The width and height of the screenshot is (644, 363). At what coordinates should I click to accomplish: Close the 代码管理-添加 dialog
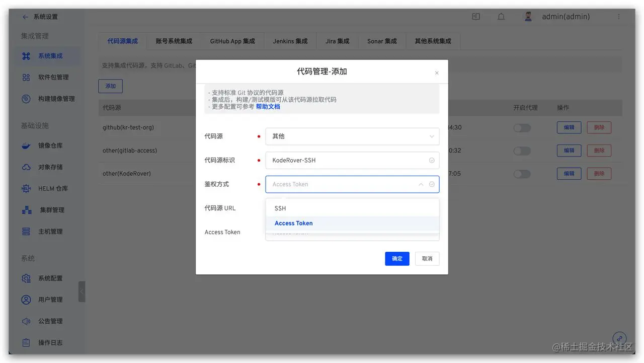[437, 73]
